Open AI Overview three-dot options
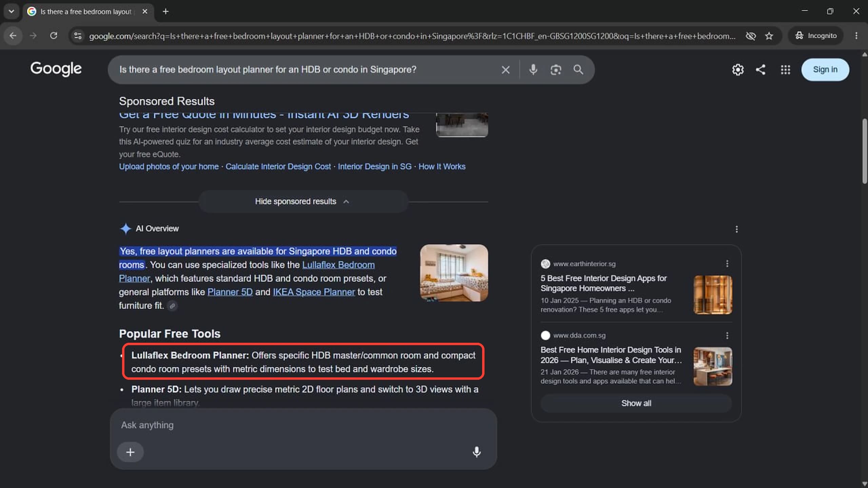This screenshot has width=868, height=488. pos(736,229)
